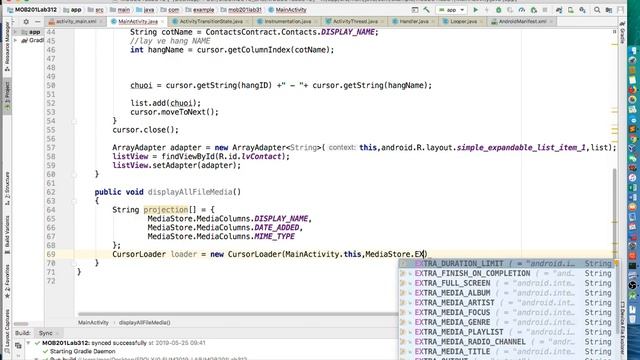Viewport: 640px width, 360px height.
Task: Toggle the Layout Captures tool window
Action: [7, 331]
